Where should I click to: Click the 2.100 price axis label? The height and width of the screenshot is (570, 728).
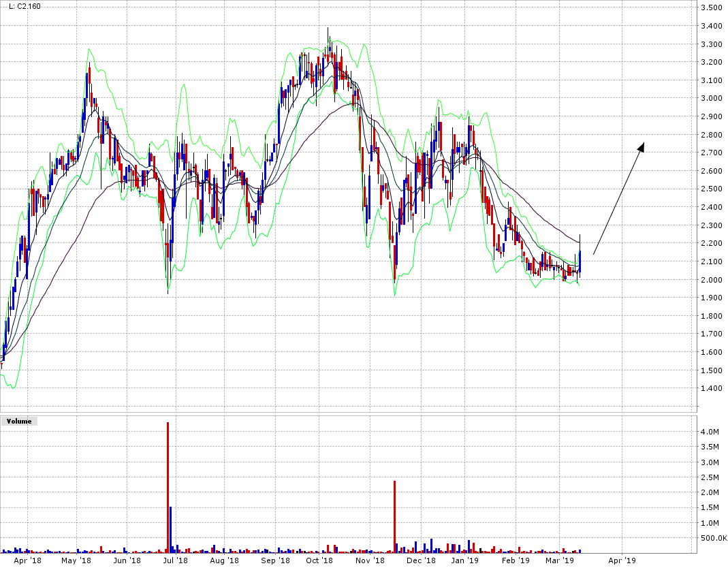[712, 262]
